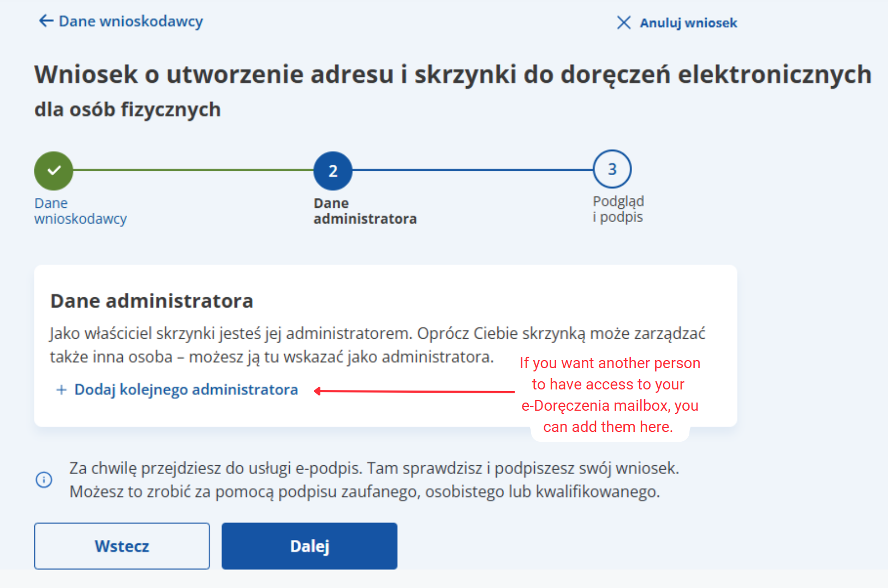
Task: Click the info circle icon near e-podpis note
Action: pyautogui.click(x=44, y=479)
